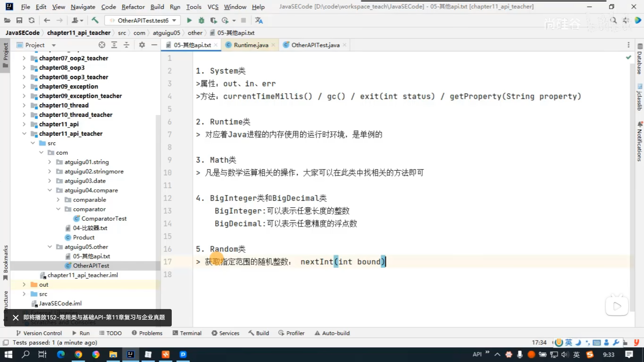
Task: Collapse all in Project panel
Action: [x=126, y=45]
